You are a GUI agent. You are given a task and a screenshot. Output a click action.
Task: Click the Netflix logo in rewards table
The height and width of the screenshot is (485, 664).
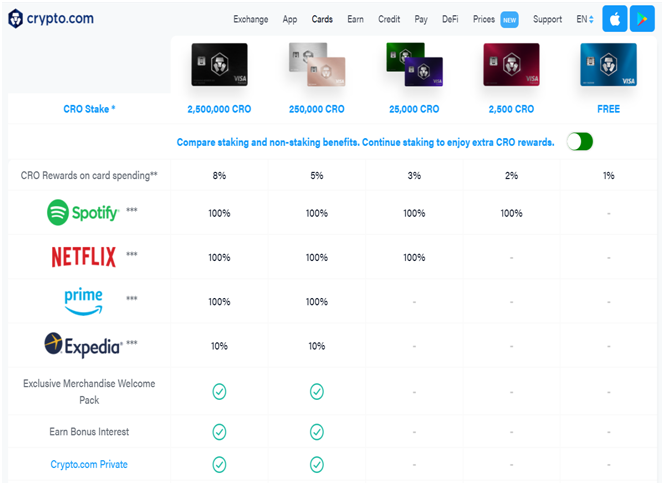83,257
